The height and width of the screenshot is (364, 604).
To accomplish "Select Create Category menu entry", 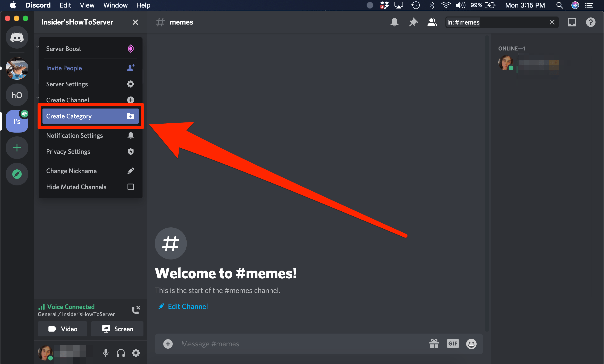I will 90,116.
